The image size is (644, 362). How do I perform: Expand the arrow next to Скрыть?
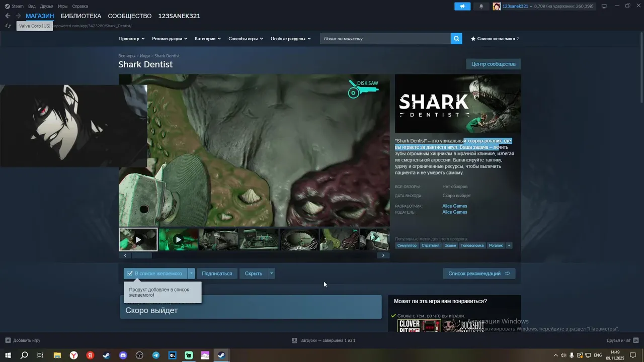point(272,274)
